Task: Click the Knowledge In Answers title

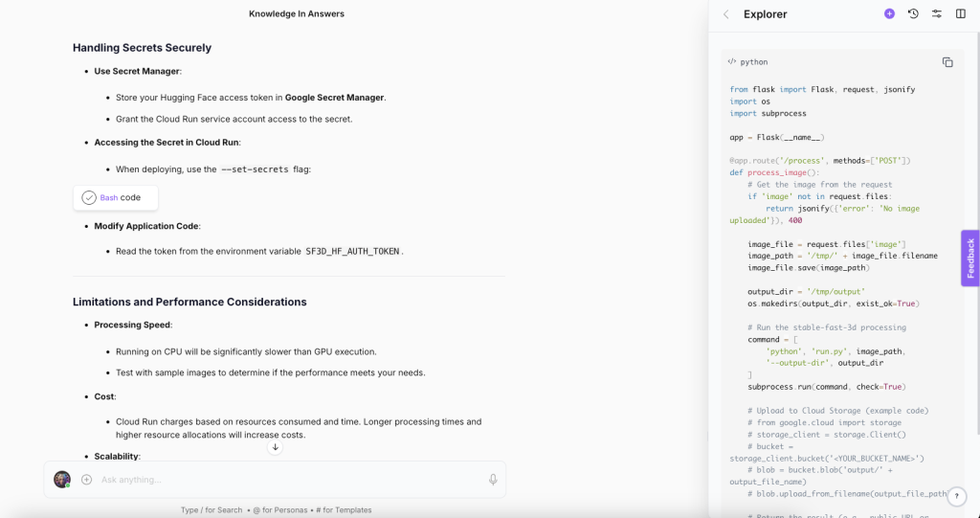Action: 297,13
